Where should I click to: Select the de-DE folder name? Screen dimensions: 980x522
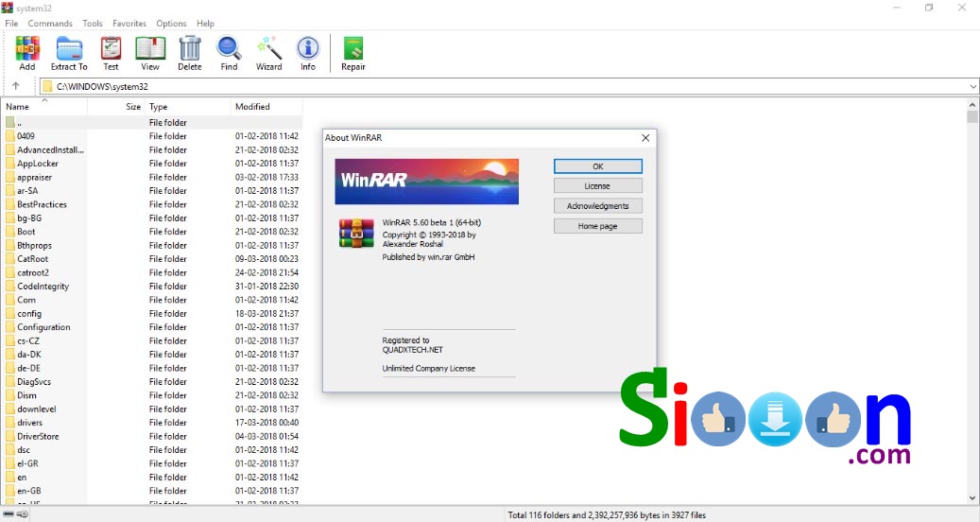28,368
